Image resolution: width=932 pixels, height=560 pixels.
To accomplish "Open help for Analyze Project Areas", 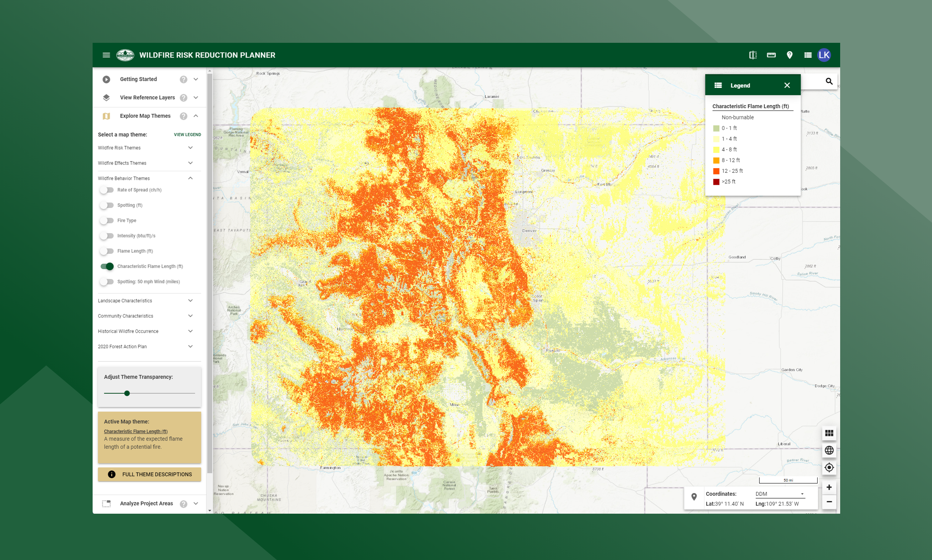I will (183, 504).
